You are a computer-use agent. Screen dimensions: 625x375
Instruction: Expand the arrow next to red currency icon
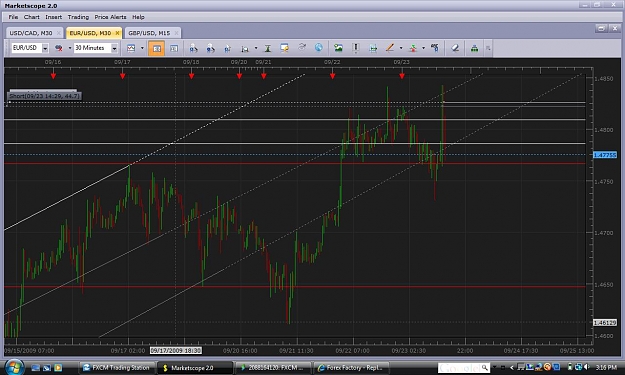point(70,48)
